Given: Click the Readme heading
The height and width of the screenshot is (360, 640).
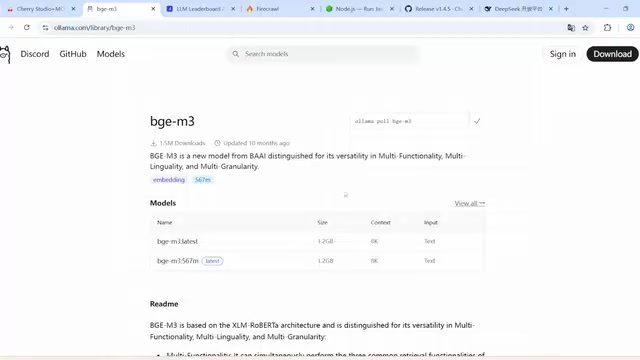Looking at the screenshot, I should click(x=164, y=304).
